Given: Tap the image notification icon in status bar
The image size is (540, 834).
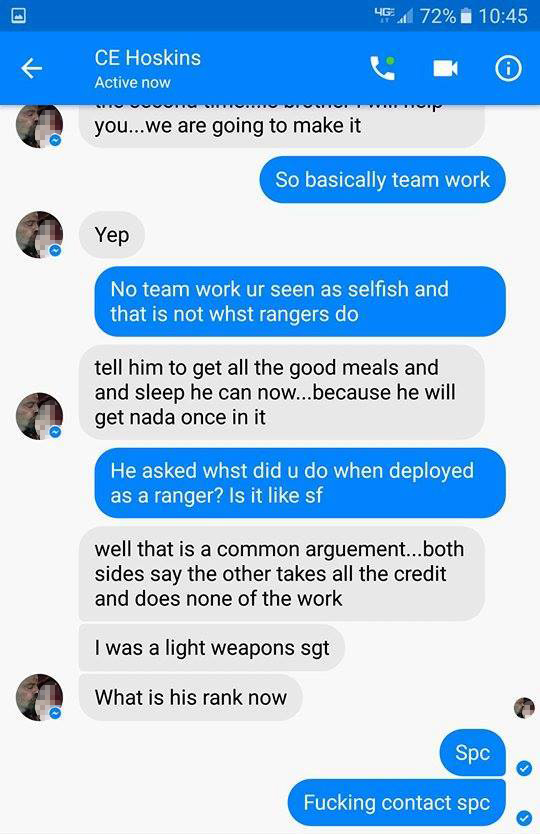Looking at the screenshot, I should tap(19, 16).
